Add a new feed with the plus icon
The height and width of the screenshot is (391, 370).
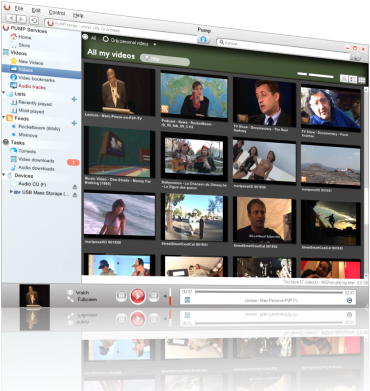click(x=74, y=123)
